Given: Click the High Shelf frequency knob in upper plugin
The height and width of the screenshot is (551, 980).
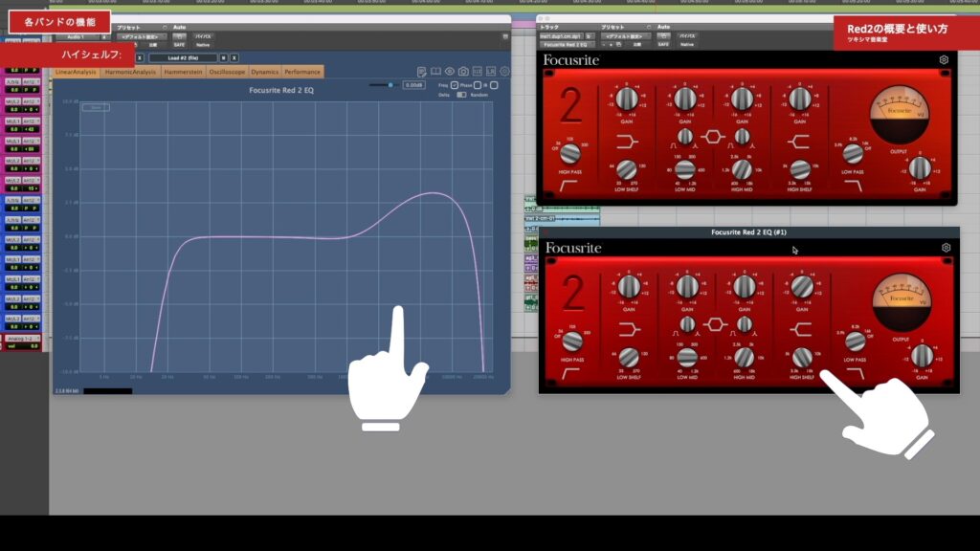Looking at the screenshot, I should tap(800, 169).
